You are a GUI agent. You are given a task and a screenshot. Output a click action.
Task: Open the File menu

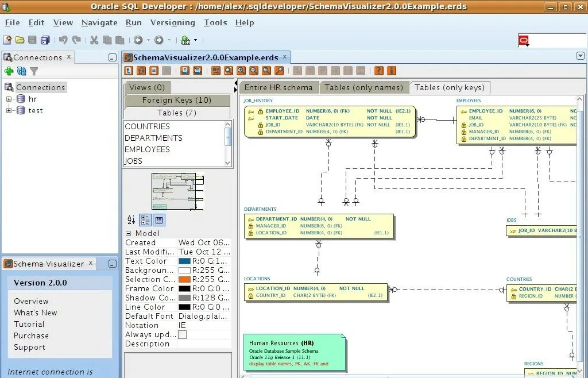pos(13,22)
